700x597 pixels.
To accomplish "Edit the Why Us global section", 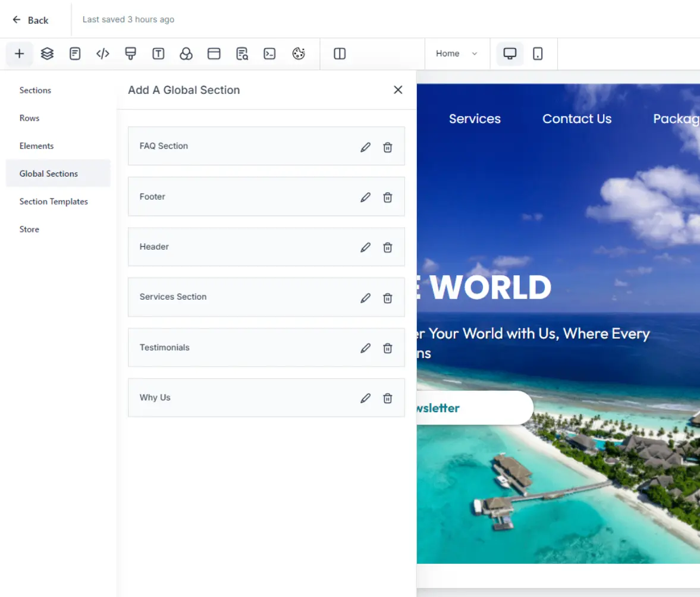I will pos(365,398).
